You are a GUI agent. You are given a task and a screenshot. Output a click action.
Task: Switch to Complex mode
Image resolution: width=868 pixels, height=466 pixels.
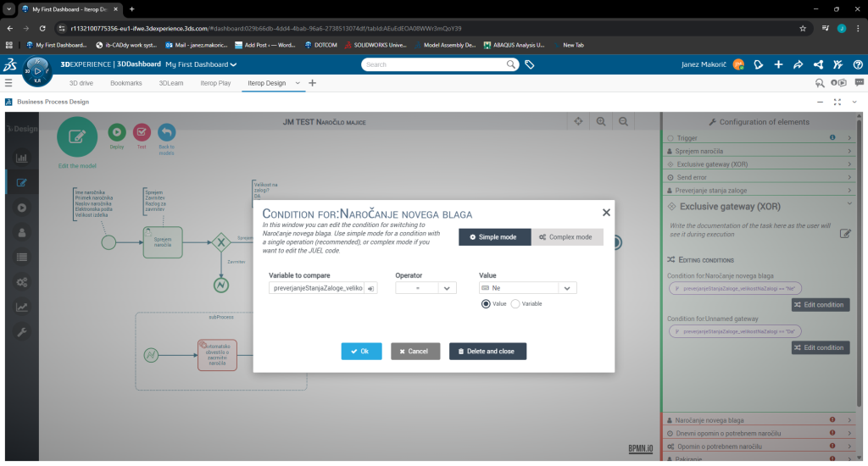566,237
